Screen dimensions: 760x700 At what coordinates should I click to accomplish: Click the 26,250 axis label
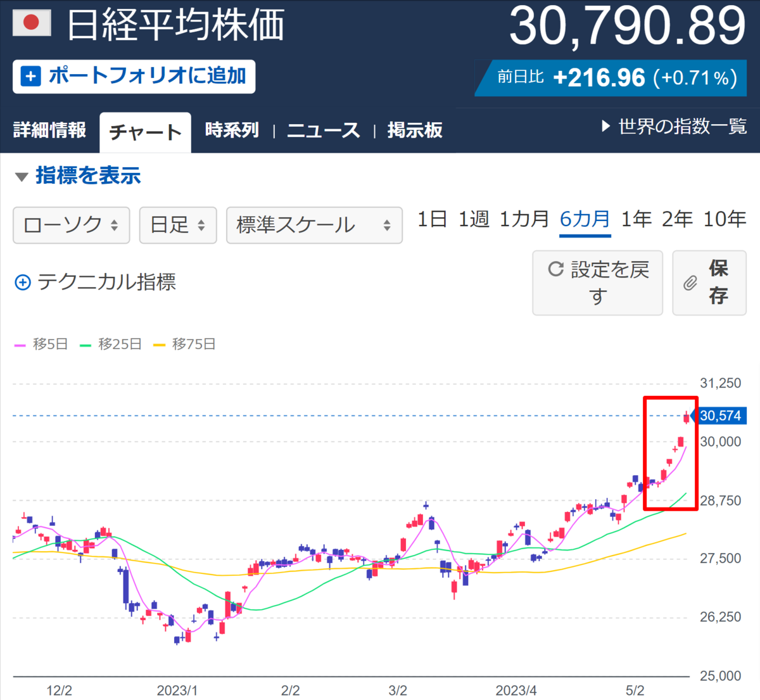[720, 617]
